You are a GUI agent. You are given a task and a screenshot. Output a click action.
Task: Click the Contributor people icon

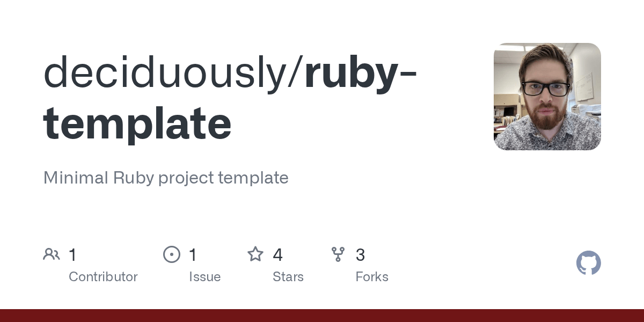pyautogui.click(x=52, y=254)
